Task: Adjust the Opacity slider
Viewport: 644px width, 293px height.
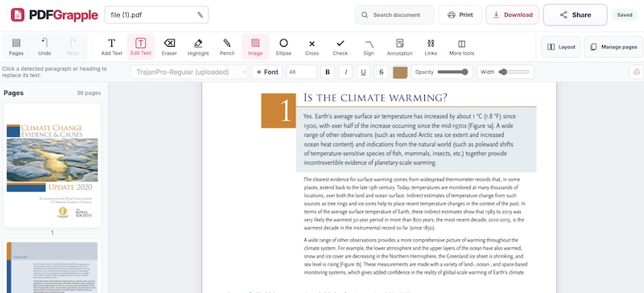Action: pyautogui.click(x=452, y=72)
